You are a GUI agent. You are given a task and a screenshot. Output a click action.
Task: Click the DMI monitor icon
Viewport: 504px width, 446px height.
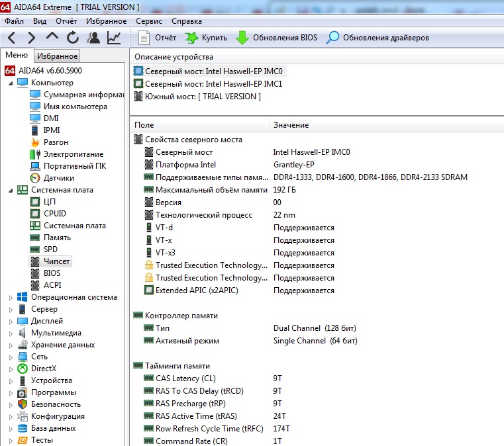[35, 118]
